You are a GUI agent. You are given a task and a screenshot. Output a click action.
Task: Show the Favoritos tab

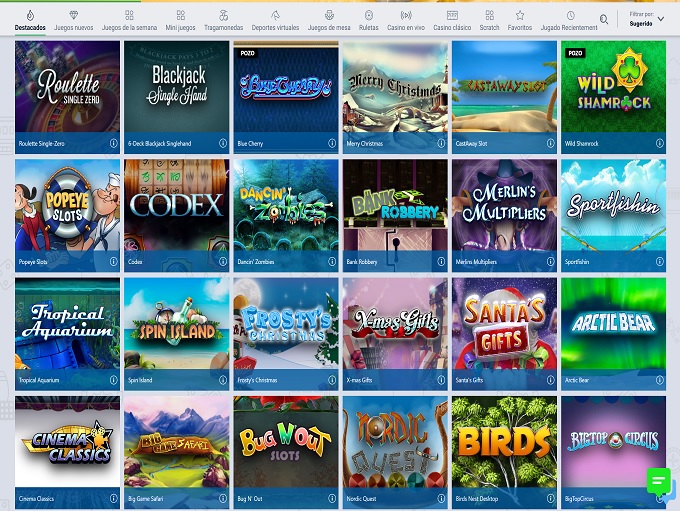[520, 21]
